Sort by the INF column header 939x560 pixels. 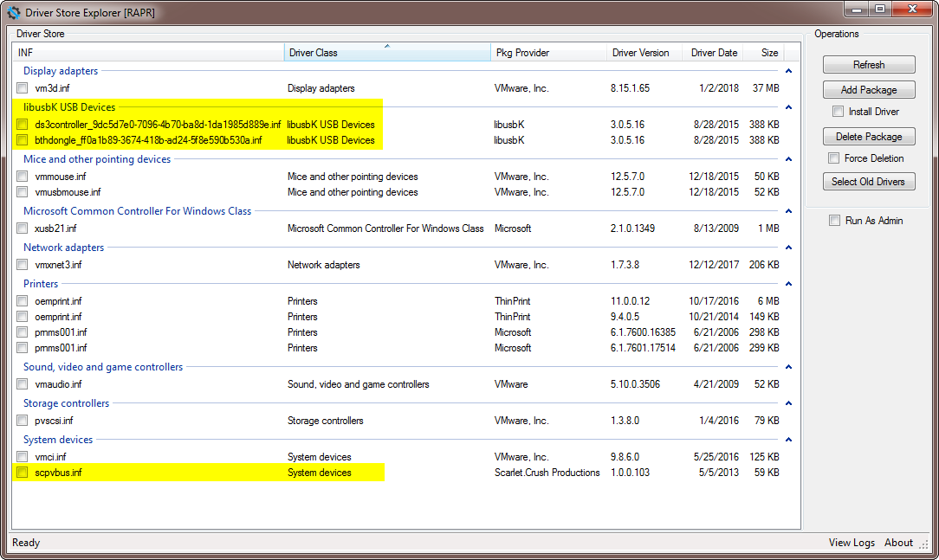coord(148,53)
